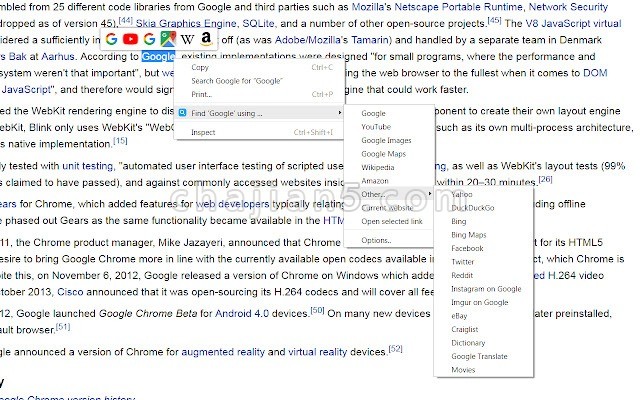Click the Amazon icon in popup bar
Image resolution: width=640 pixels, height=400 pixels.
coord(206,39)
